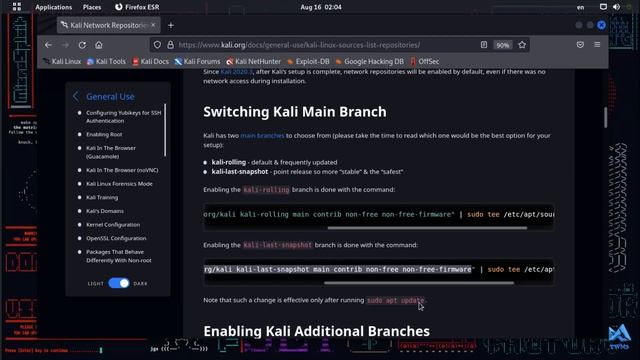Click the Switching Kali Main Branch heading
This screenshot has width=640, height=360.
pyautogui.click(x=295, y=112)
